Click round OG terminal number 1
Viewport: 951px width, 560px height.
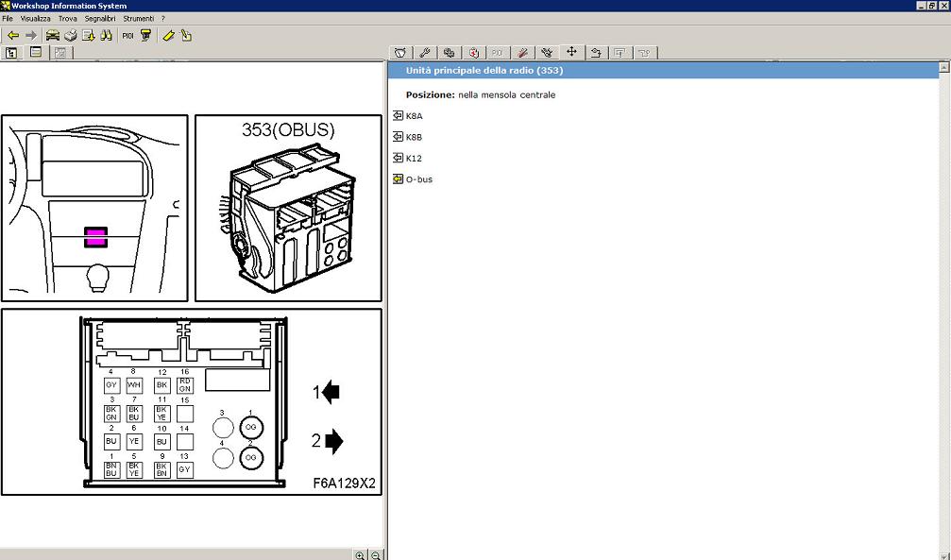pyautogui.click(x=251, y=427)
